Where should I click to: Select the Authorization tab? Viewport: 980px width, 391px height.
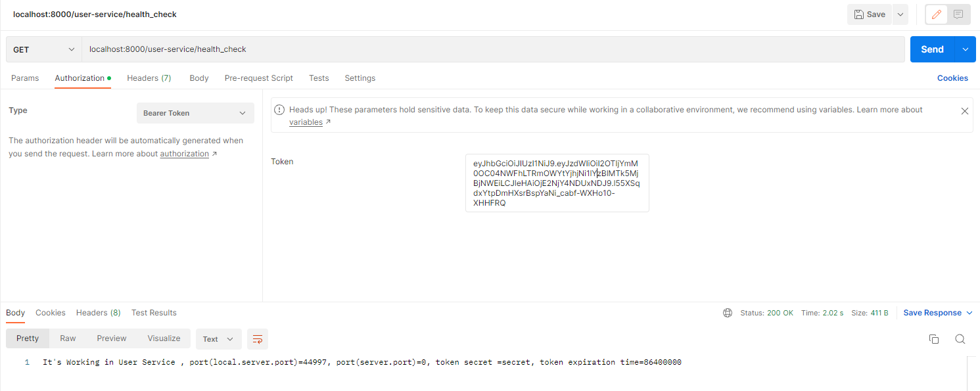[x=83, y=78]
